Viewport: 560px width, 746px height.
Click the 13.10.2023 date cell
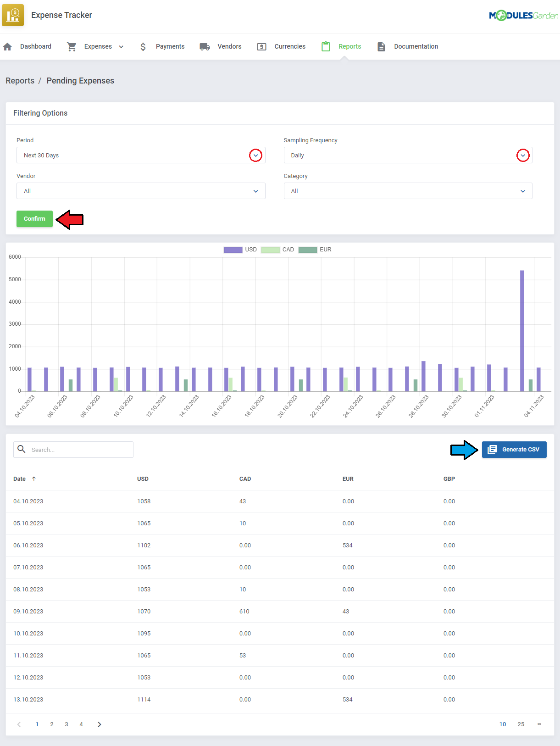[28, 699]
